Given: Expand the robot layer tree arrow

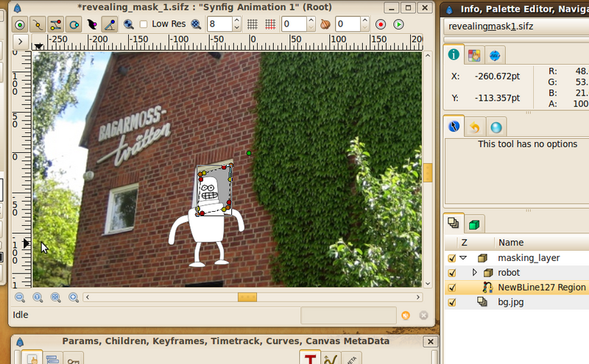Looking at the screenshot, I should pos(474,272).
